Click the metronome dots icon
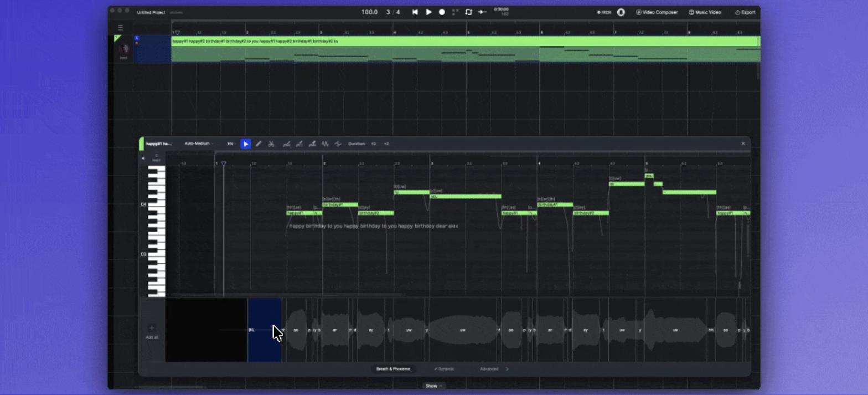 tap(456, 12)
